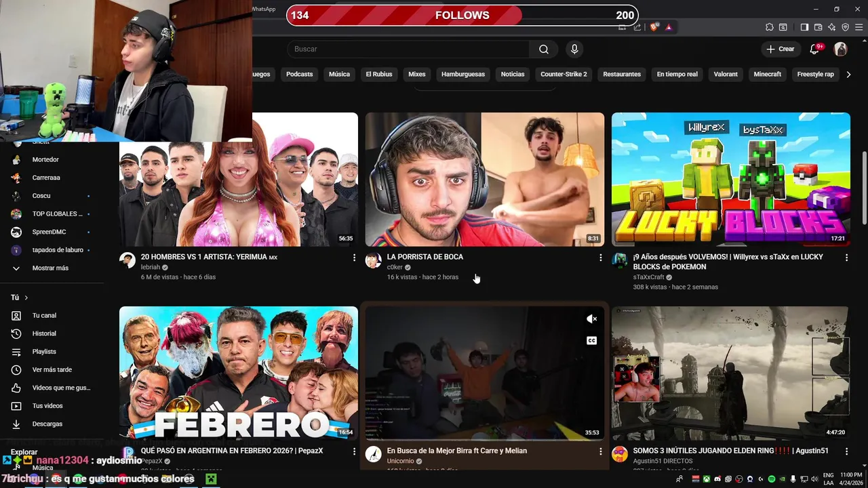Viewport: 868px width, 488px height.
Task: Open the tapados de laburo subscription
Action: tap(58, 250)
